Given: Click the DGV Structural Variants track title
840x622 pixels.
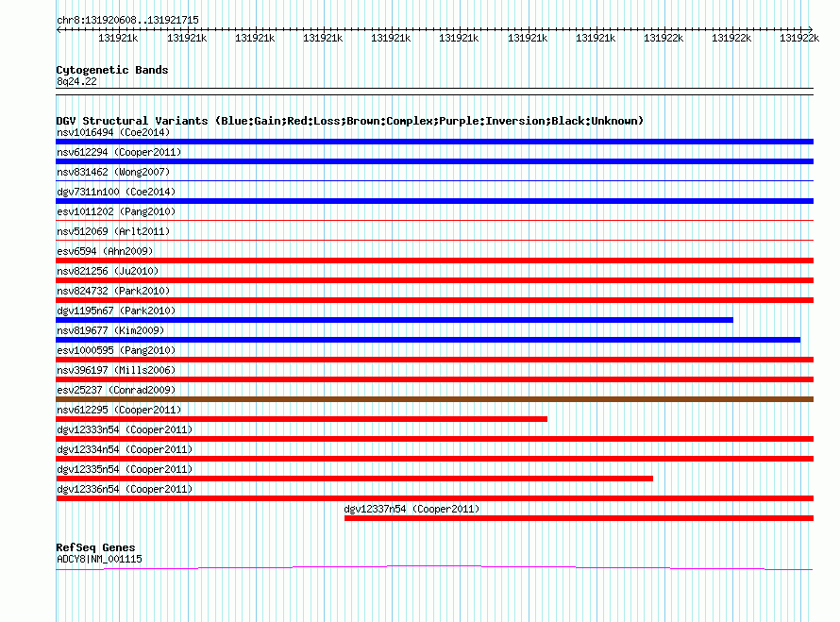Looking at the screenshot, I should point(350,121).
